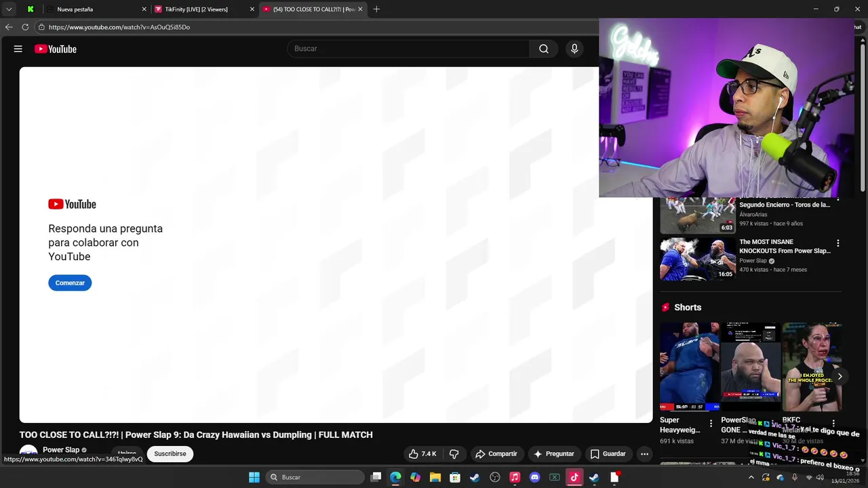Open TikTok Live Studio from taskbar
This screenshot has width=868, height=488.
(x=574, y=477)
